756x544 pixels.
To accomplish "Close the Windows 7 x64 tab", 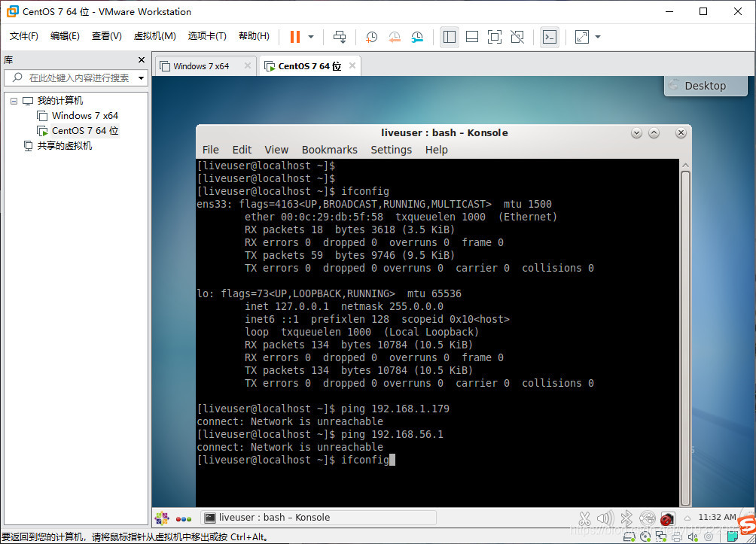I will (247, 65).
